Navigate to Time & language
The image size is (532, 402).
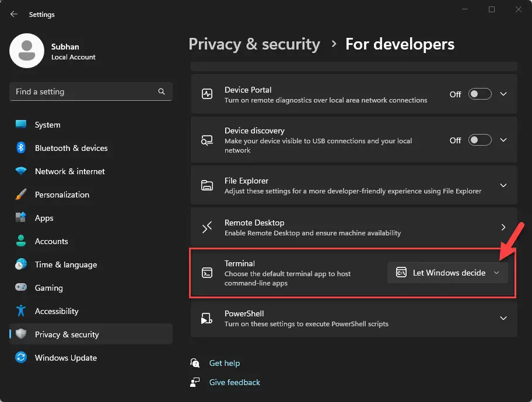(91, 265)
